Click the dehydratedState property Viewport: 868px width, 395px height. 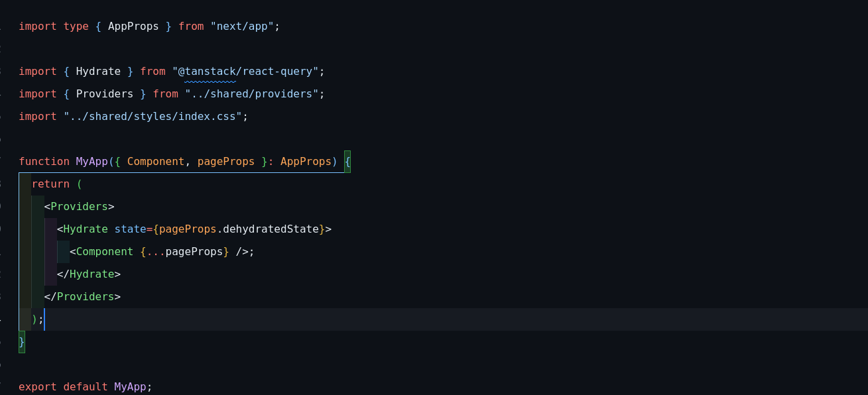pos(271,229)
